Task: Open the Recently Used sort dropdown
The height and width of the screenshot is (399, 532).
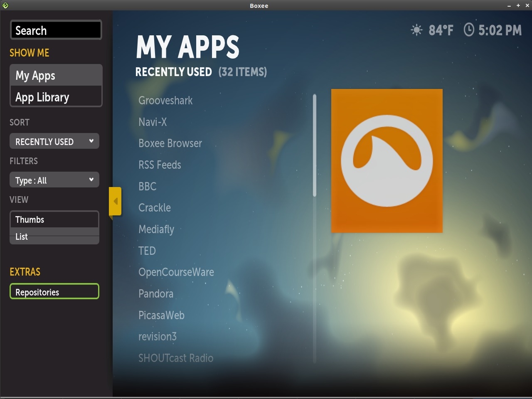Action: (x=54, y=141)
